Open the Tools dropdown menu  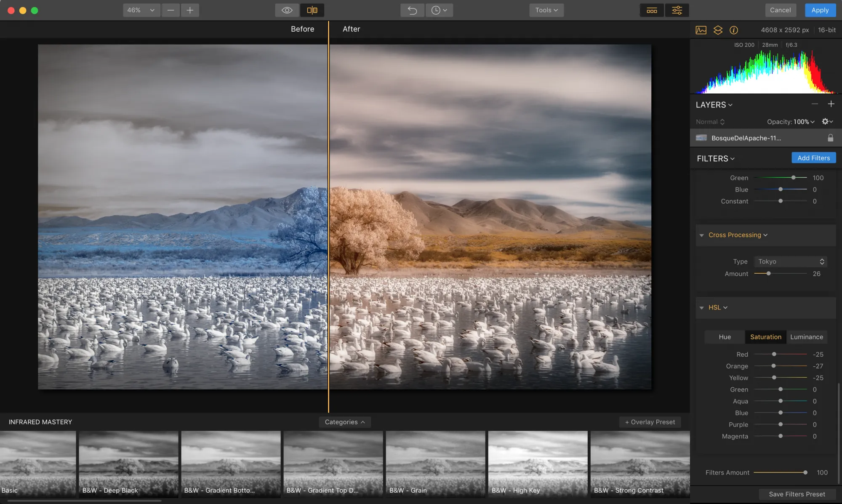pos(546,10)
